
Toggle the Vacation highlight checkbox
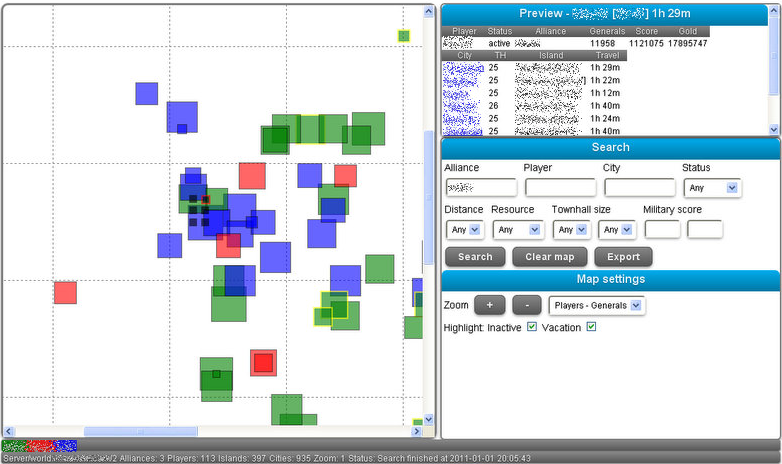click(x=591, y=327)
